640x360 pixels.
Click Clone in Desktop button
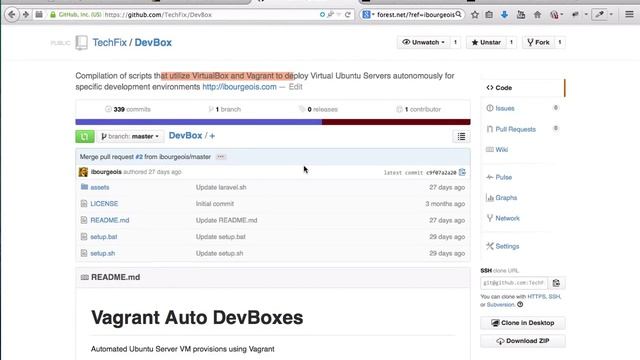(x=523, y=323)
